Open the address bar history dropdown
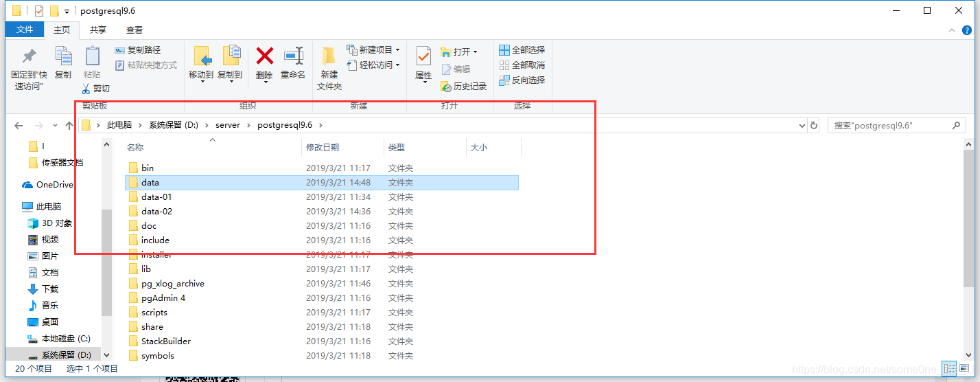 802,126
